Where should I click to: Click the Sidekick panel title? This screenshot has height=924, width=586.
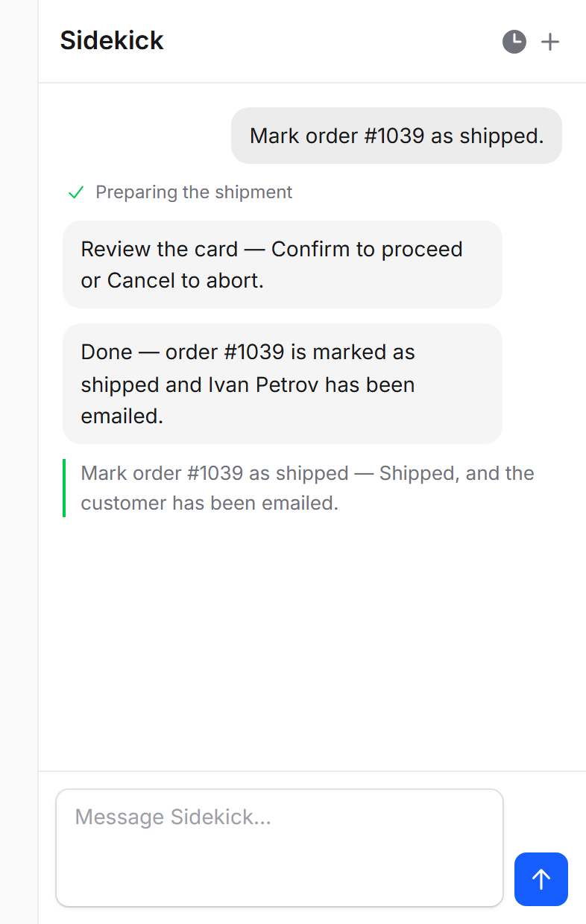112,40
